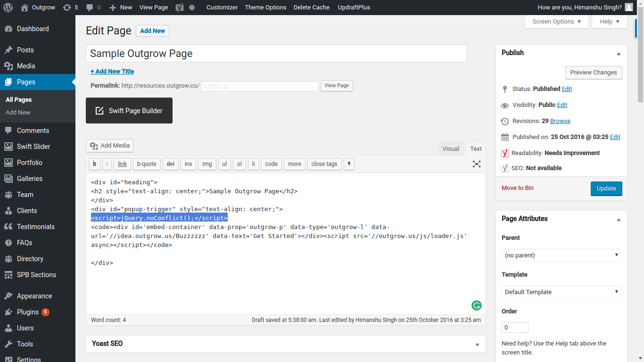Screen dimensions: 644x362
Task: Expand the Yoast SEO panel
Action: click(x=478, y=344)
